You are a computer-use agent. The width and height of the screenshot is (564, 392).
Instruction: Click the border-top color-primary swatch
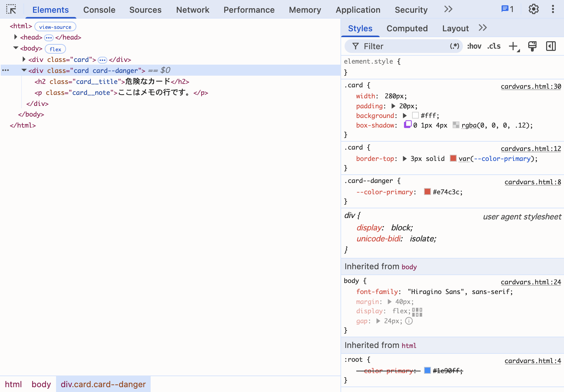[x=453, y=158]
